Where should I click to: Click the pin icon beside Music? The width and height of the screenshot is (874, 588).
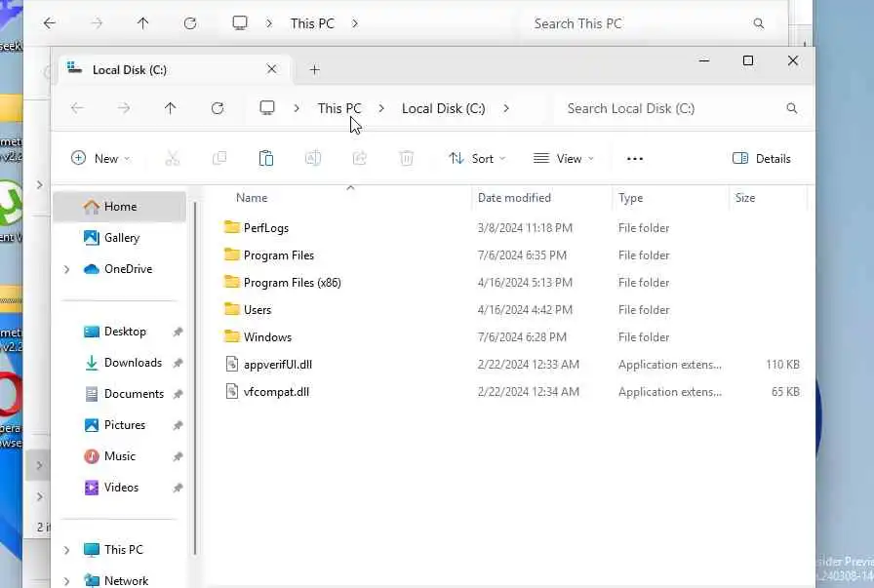178,457
